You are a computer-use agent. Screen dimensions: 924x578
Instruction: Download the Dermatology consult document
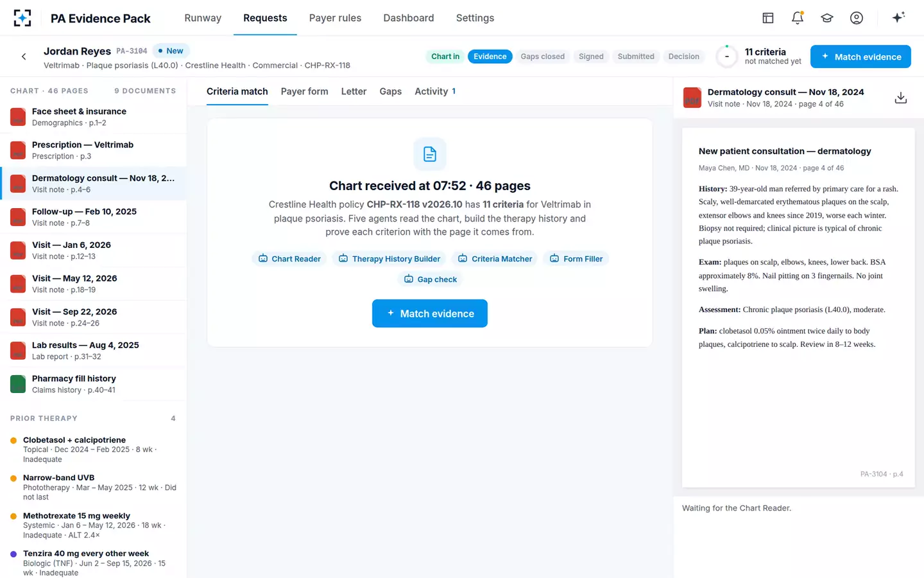pyautogui.click(x=901, y=98)
